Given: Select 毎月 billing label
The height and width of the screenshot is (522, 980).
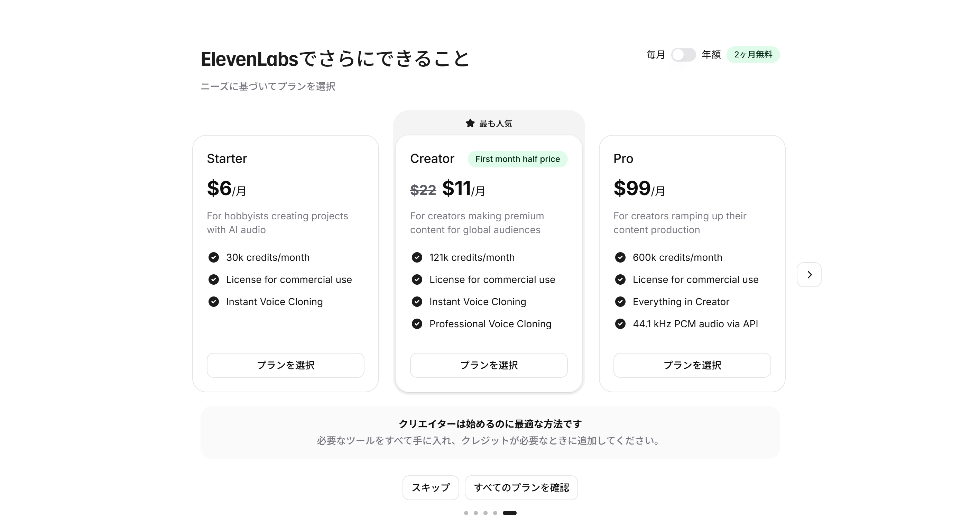Looking at the screenshot, I should [656, 54].
